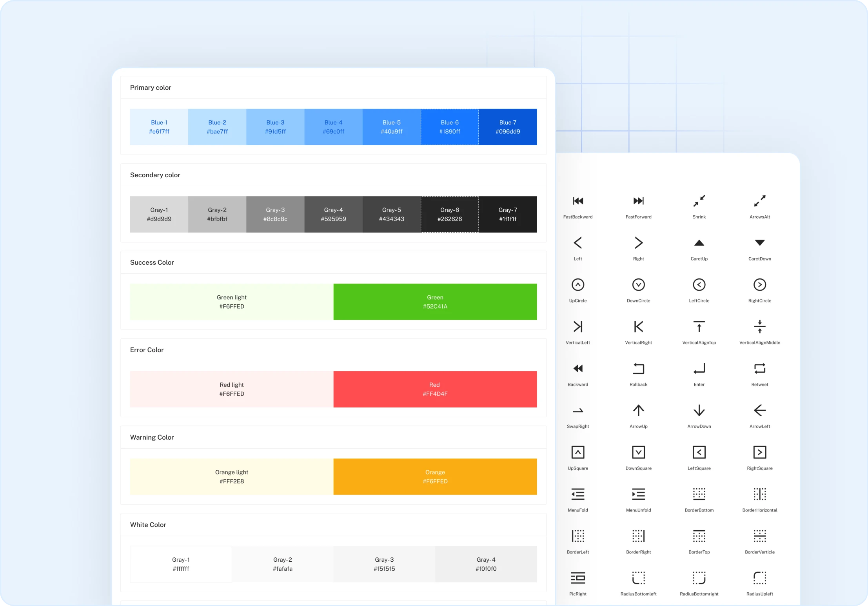
Task: Click the FastBackward icon
Action: (578, 201)
